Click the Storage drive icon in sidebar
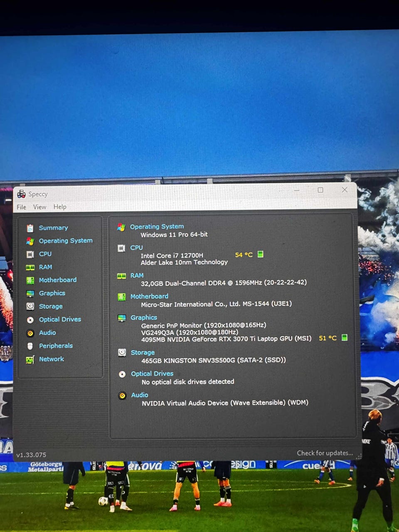 [30, 307]
